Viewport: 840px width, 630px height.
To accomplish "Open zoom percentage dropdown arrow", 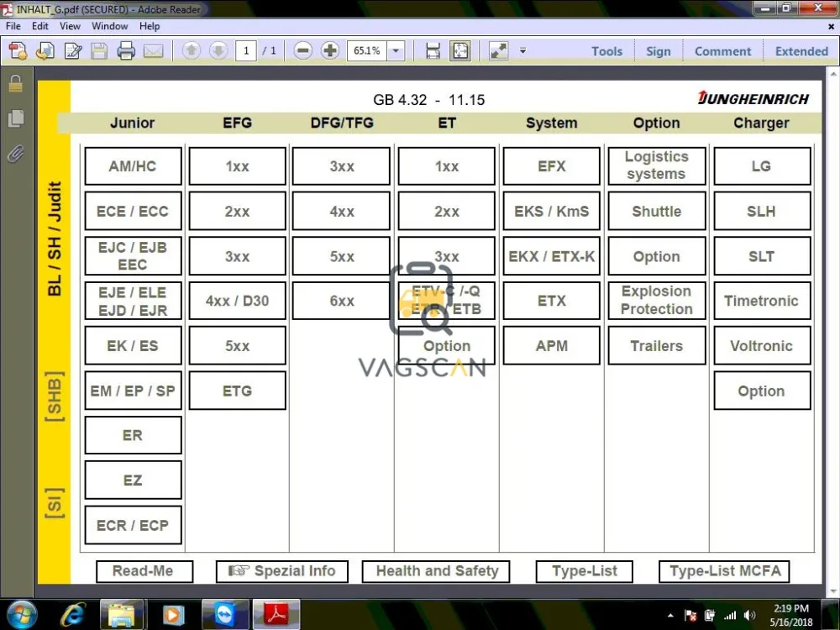I will [x=396, y=51].
